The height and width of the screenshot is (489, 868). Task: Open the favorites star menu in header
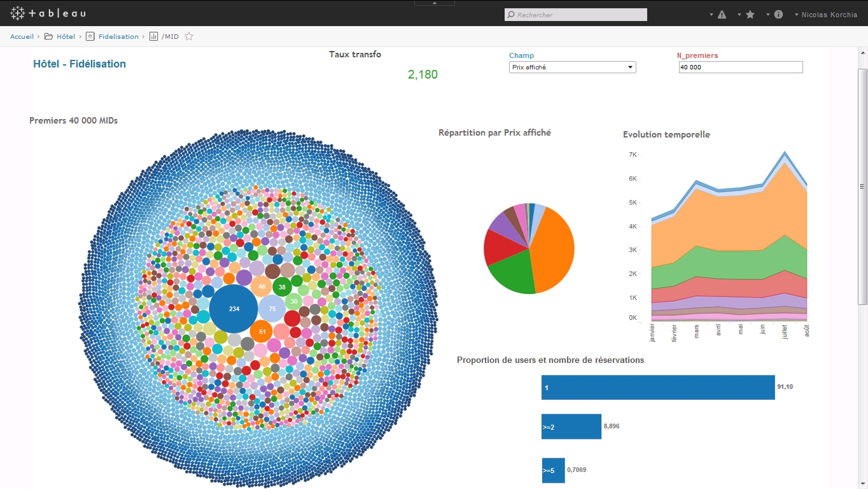(x=750, y=15)
